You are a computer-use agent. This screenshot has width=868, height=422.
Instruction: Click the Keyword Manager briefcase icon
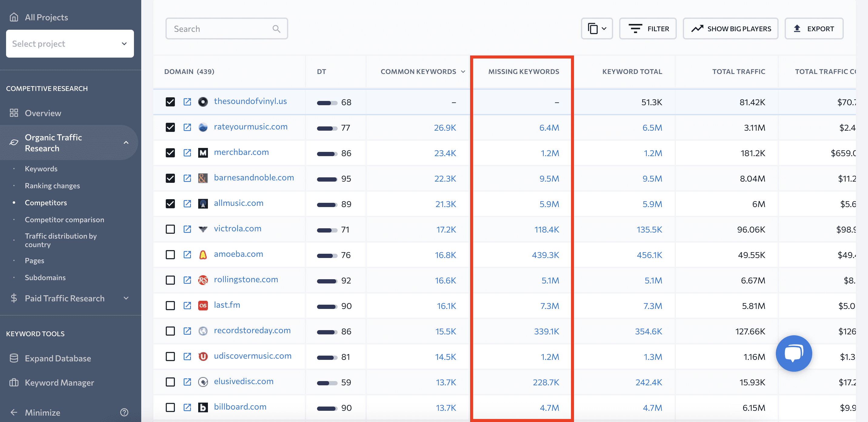(14, 382)
